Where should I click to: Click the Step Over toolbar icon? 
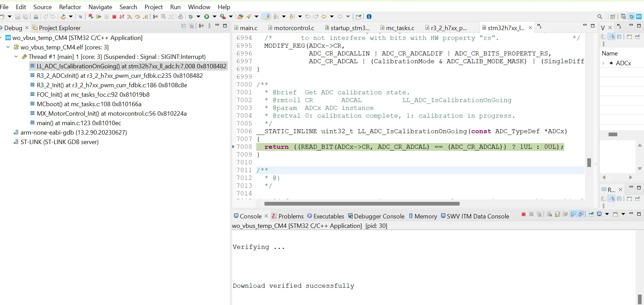137,17
